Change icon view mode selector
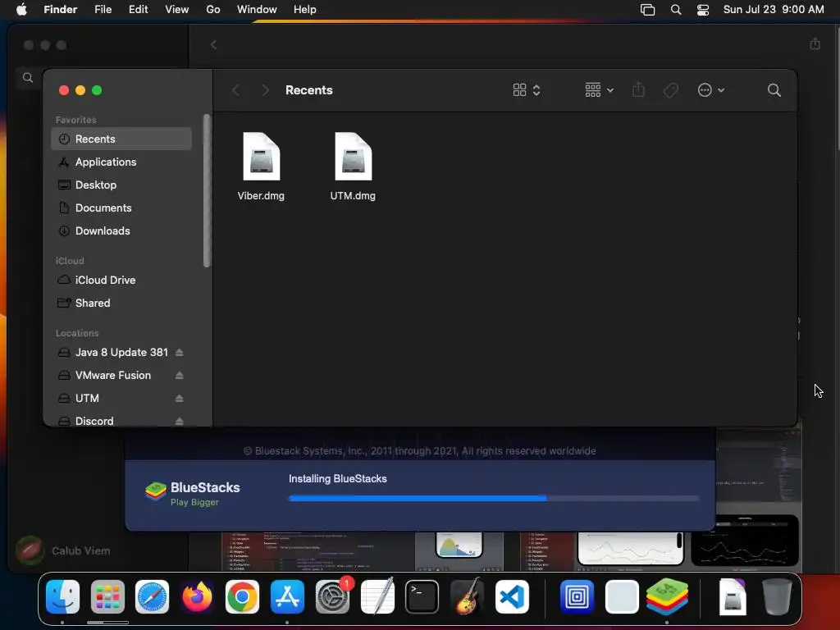Image resolution: width=840 pixels, height=630 pixels. [x=527, y=90]
